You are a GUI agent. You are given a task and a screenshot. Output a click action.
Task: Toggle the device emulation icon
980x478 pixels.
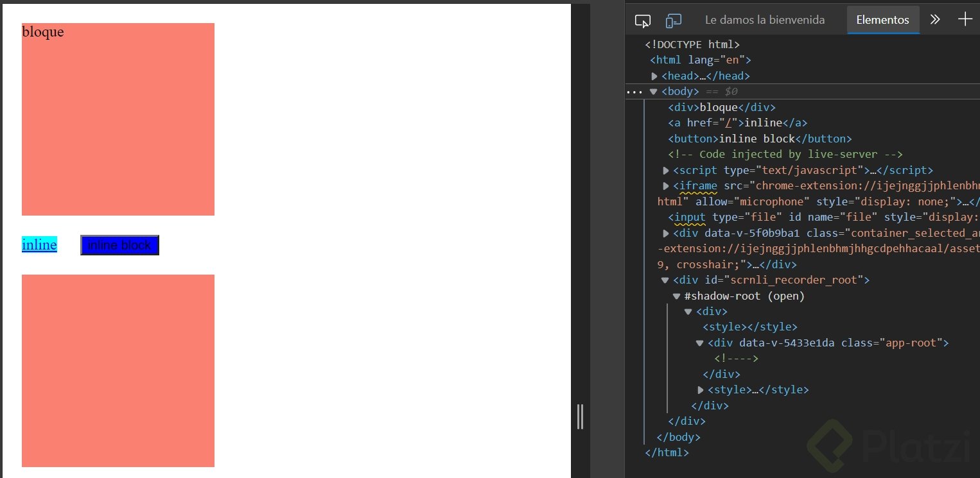[673, 21]
